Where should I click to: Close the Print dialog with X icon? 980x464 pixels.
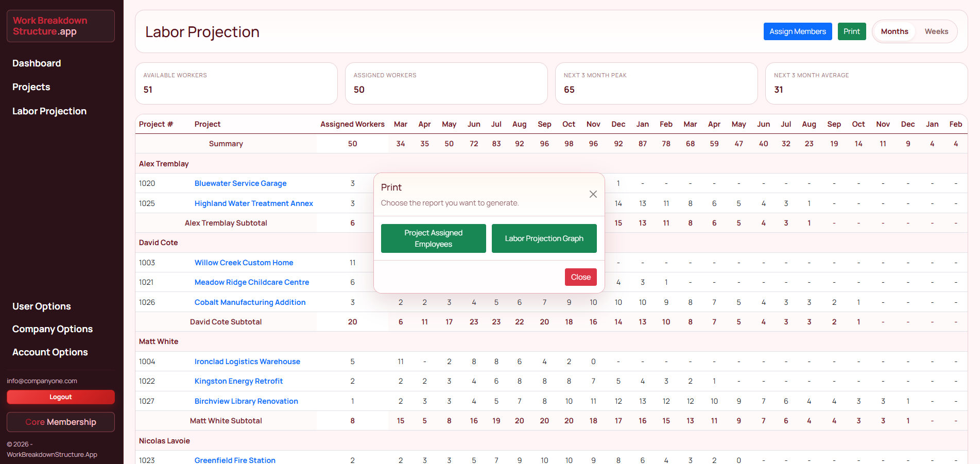tap(593, 194)
